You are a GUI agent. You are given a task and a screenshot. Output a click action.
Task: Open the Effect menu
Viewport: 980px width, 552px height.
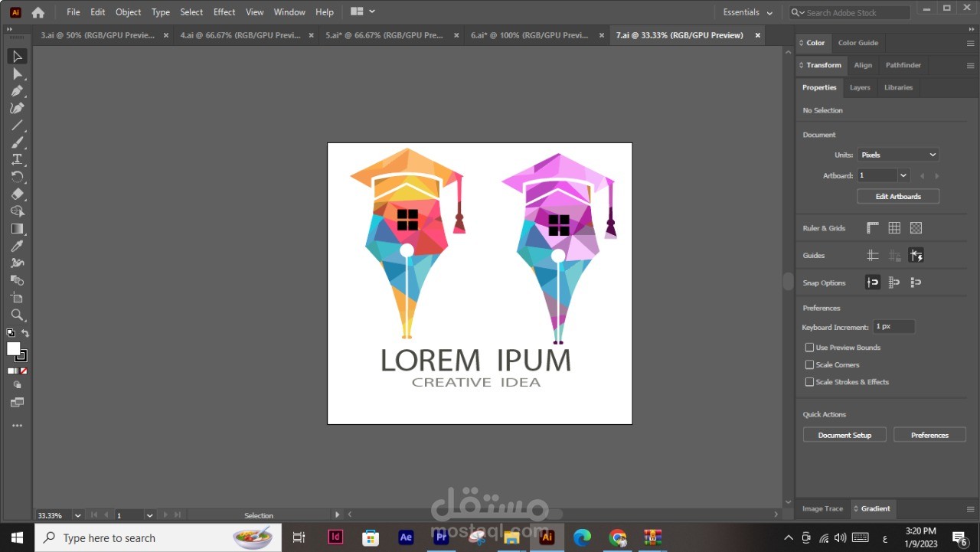point(224,12)
